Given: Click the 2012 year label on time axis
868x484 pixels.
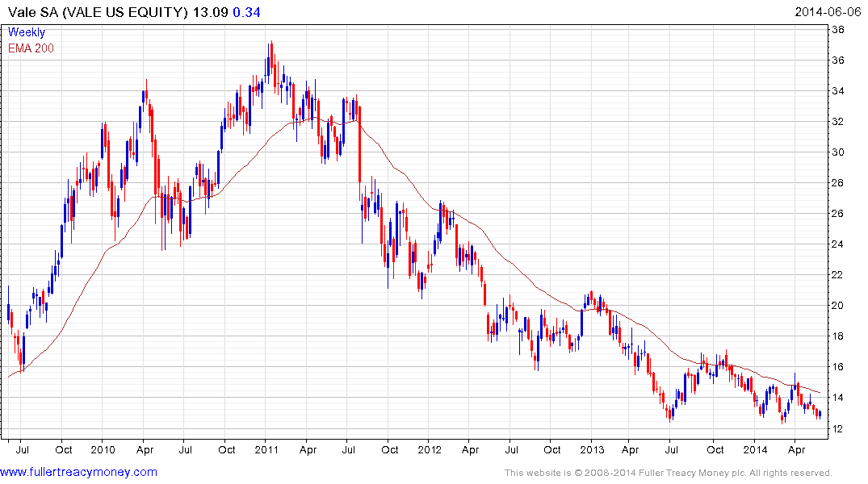Looking at the screenshot, I should point(430,449).
